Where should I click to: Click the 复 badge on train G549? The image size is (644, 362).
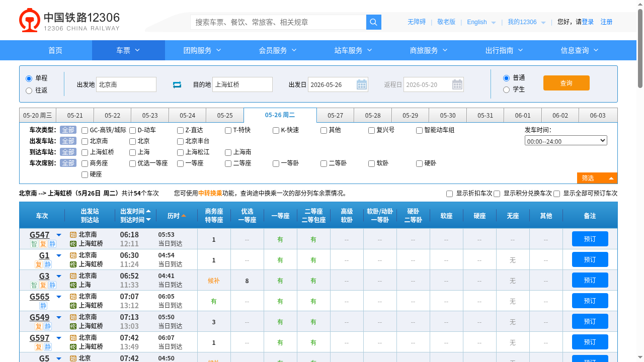[39, 326]
